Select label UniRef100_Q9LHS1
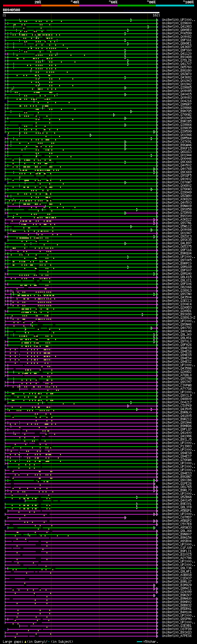This screenshot has height=644, width=197. click(x=177, y=338)
